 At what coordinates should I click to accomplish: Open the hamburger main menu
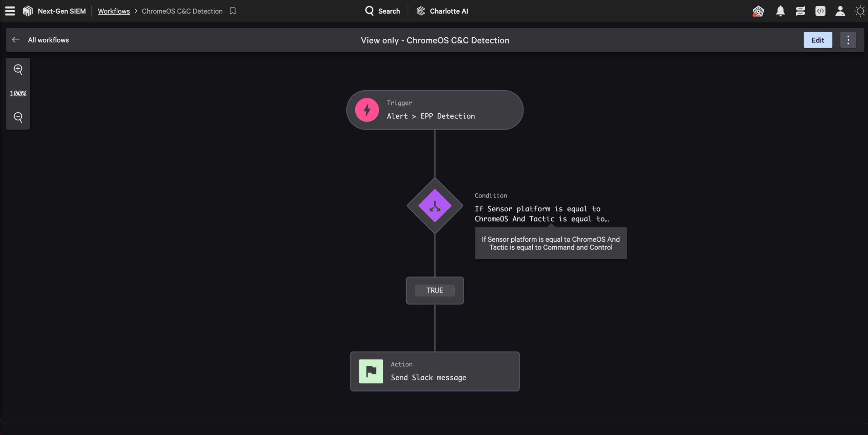tap(10, 11)
